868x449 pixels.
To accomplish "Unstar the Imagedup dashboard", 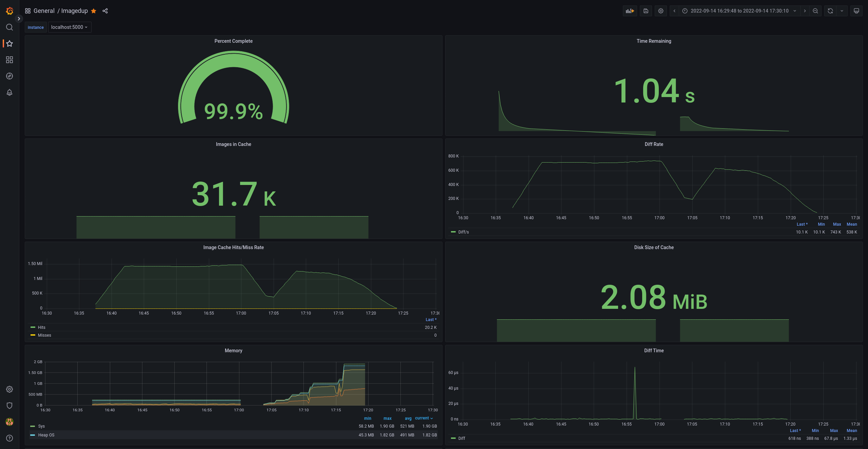I will click(94, 11).
